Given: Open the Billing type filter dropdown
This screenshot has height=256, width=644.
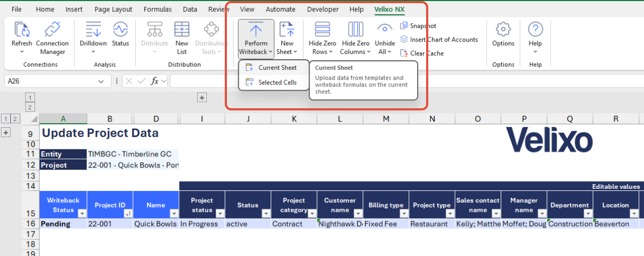Looking at the screenshot, I should 404,213.
